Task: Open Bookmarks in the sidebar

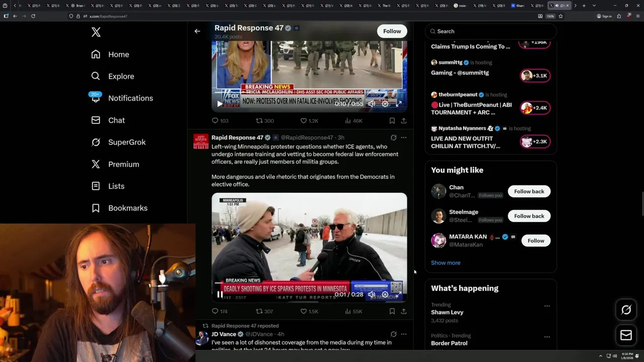Action: 119,208
